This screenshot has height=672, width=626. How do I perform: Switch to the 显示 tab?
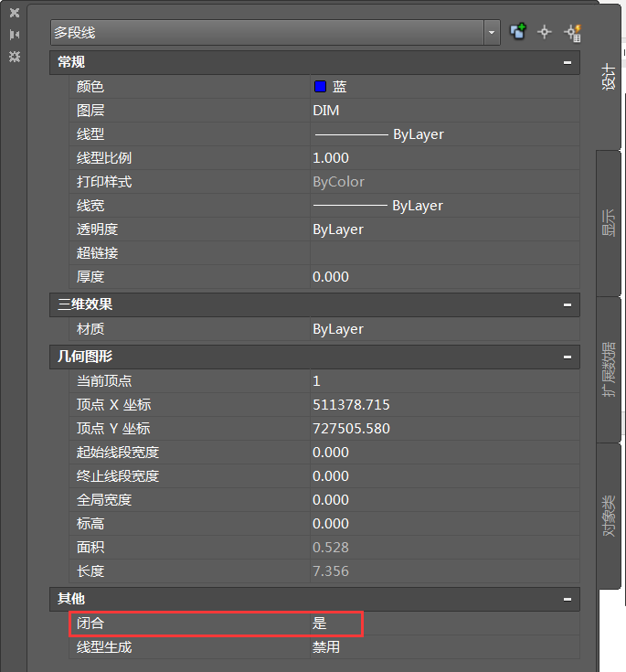(609, 223)
